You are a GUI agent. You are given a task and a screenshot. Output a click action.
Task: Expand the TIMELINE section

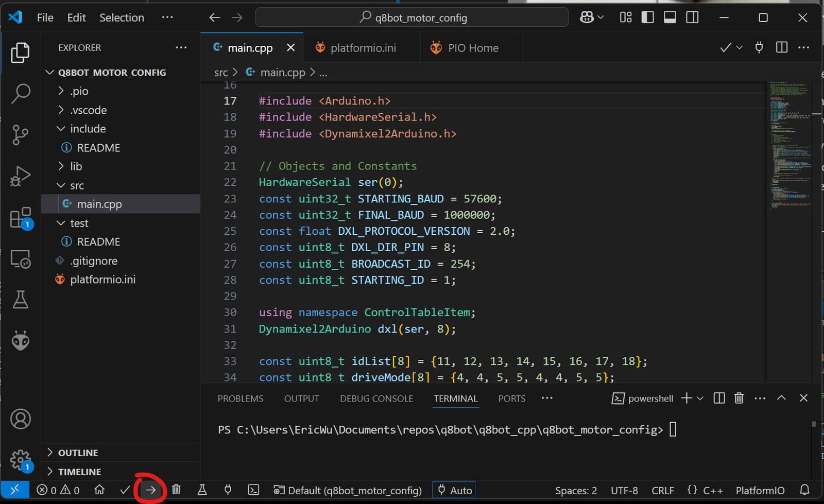(79, 472)
